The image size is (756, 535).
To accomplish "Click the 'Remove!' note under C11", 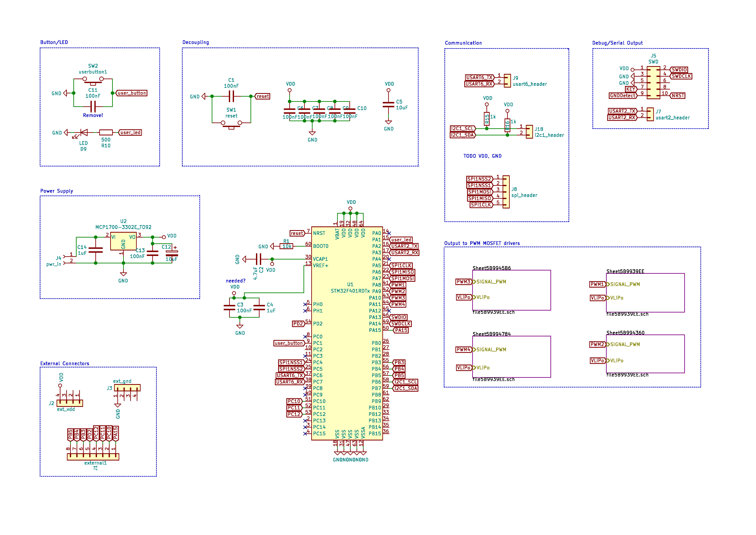I will (x=93, y=115).
